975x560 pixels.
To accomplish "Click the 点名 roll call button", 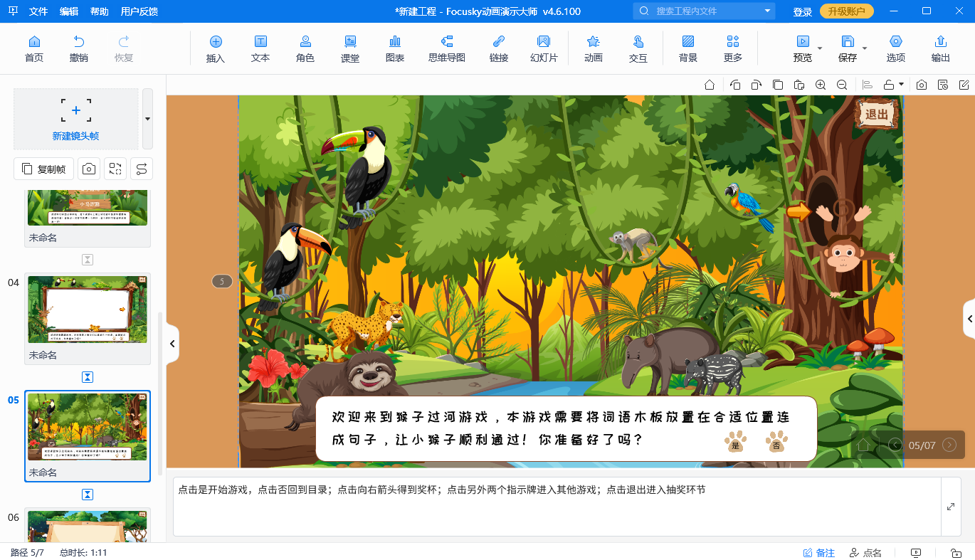I will (x=865, y=553).
